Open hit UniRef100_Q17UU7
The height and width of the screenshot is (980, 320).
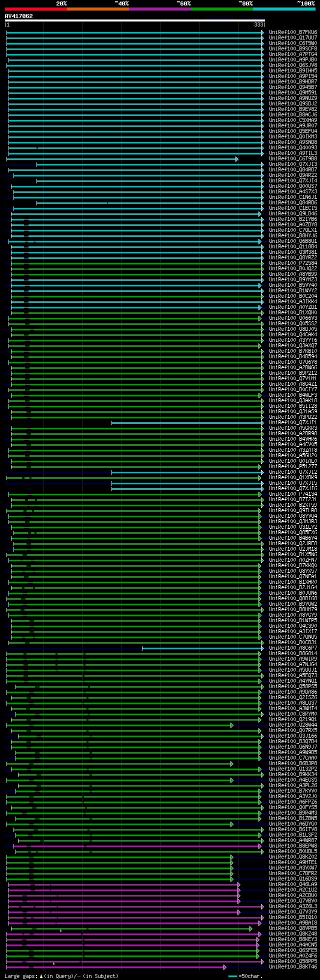point(293,37)
